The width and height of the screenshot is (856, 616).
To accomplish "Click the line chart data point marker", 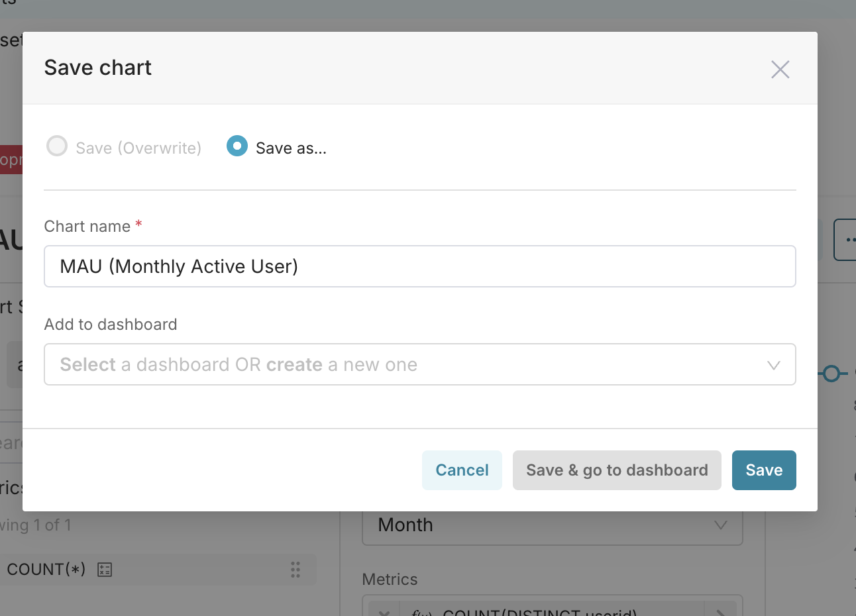I will 832,374.
